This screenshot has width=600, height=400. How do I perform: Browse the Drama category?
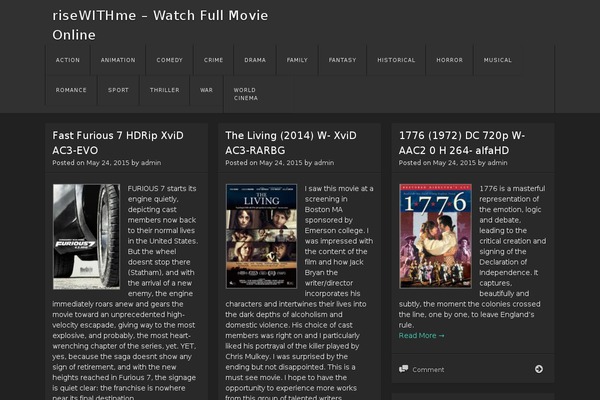pos(255,60)
